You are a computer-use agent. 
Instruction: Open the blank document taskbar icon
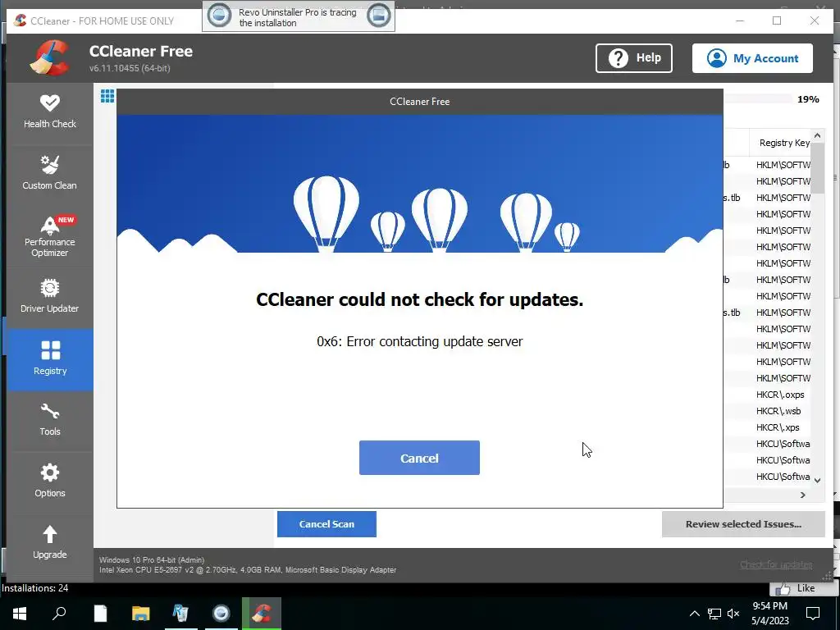(100, 614)
